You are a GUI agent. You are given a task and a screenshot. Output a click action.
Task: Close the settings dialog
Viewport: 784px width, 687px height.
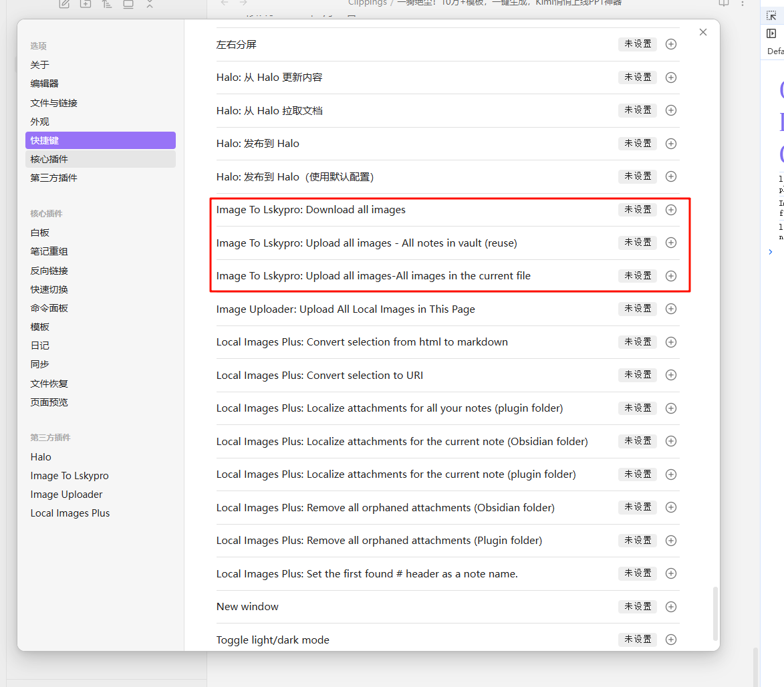click(x=702, y=32)
